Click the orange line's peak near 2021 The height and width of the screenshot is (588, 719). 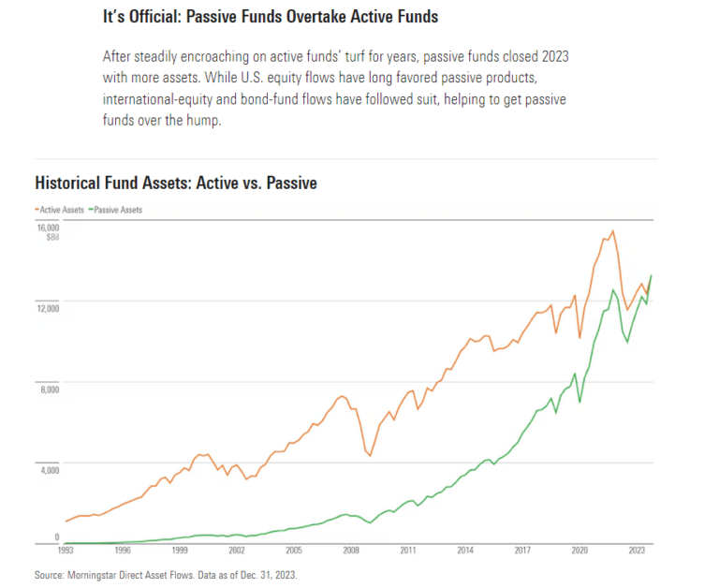[612, 231]
